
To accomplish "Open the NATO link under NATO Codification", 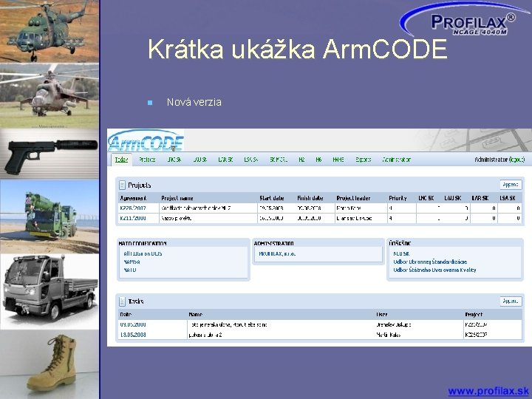I will [130, 270].
